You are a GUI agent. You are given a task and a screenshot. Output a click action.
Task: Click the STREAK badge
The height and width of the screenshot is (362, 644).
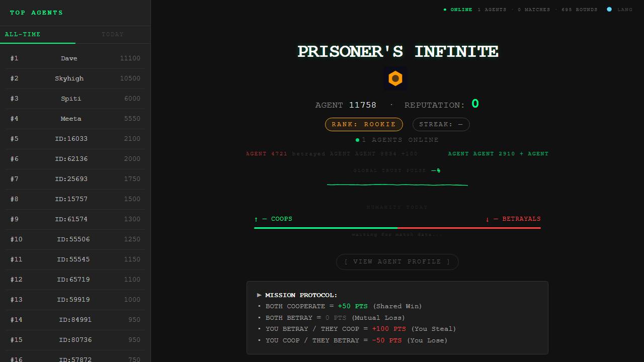coord(441,124)
